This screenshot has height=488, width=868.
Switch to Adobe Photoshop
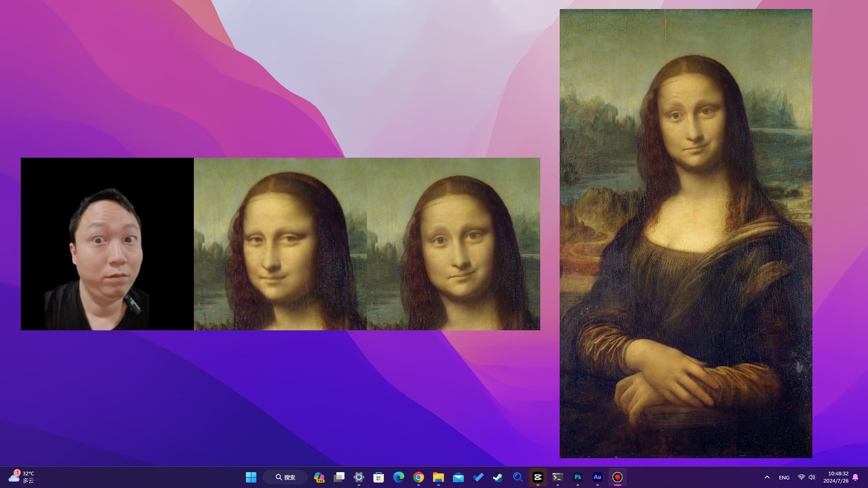[x=578, y=477]
